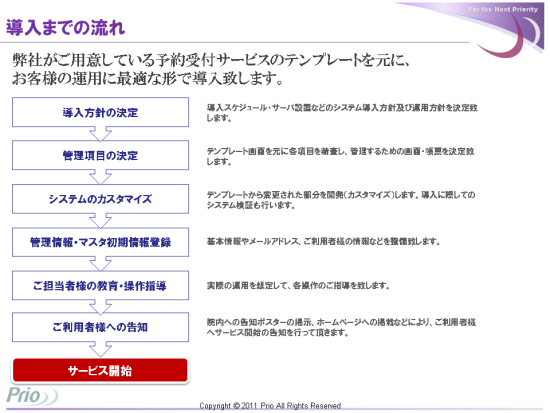Click the description text beside ご利用者様への告知
This screenshot has height=413, width=550.
coord(341,327)
